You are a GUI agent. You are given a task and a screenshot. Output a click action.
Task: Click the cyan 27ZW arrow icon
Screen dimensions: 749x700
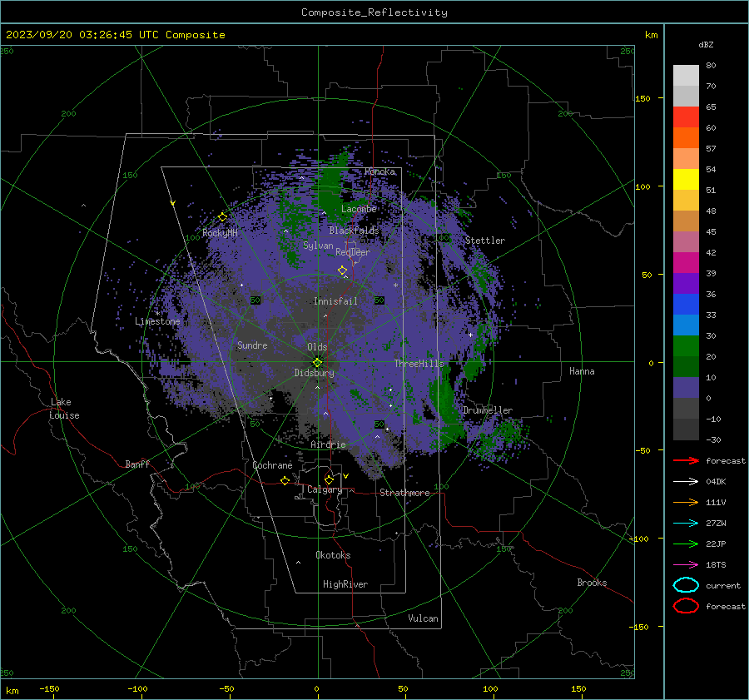686,524
